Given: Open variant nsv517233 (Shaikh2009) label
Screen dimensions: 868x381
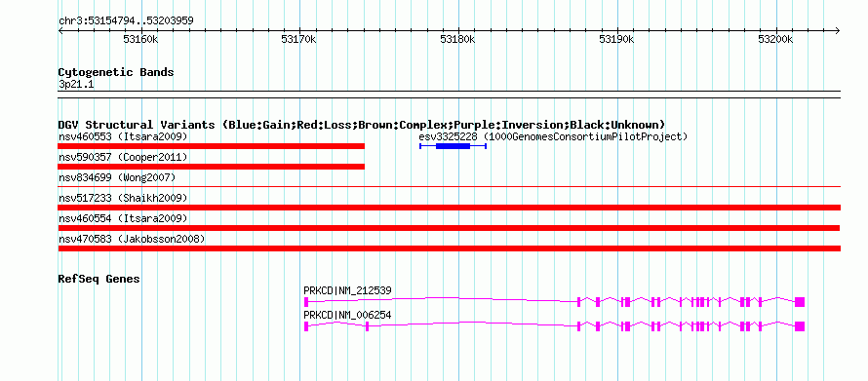Looking at the screenshot, I should coord(123,198).
